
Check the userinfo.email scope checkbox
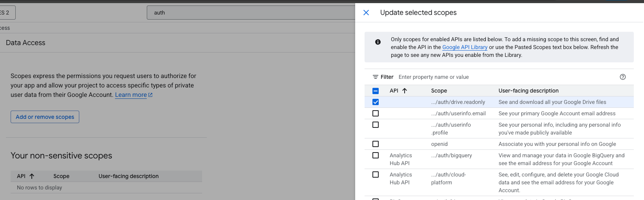pyautogui.click(x=376, y=113)
